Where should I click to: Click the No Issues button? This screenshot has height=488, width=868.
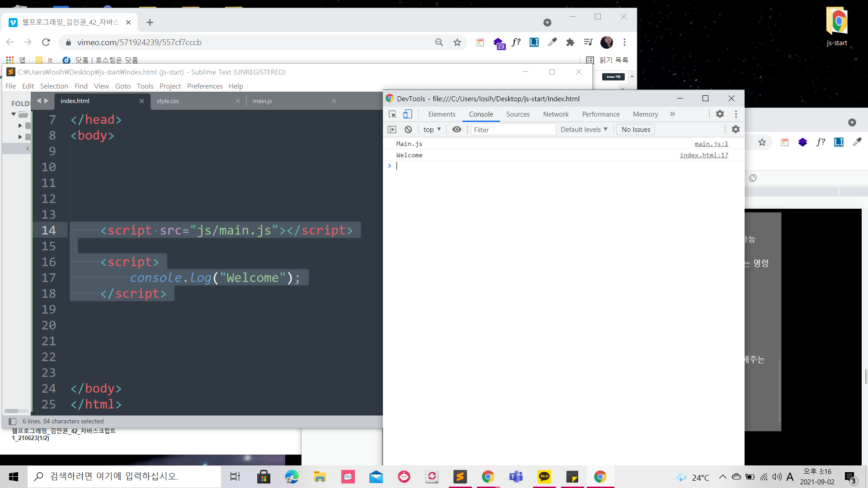click(636, 130)
